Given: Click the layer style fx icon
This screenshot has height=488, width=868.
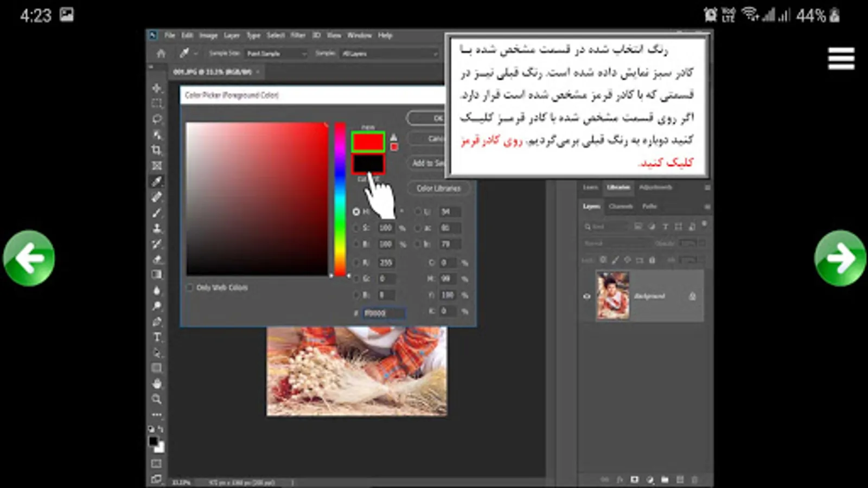Looking at the screenshot, I should pyautogui.click(x=620, y=480).
